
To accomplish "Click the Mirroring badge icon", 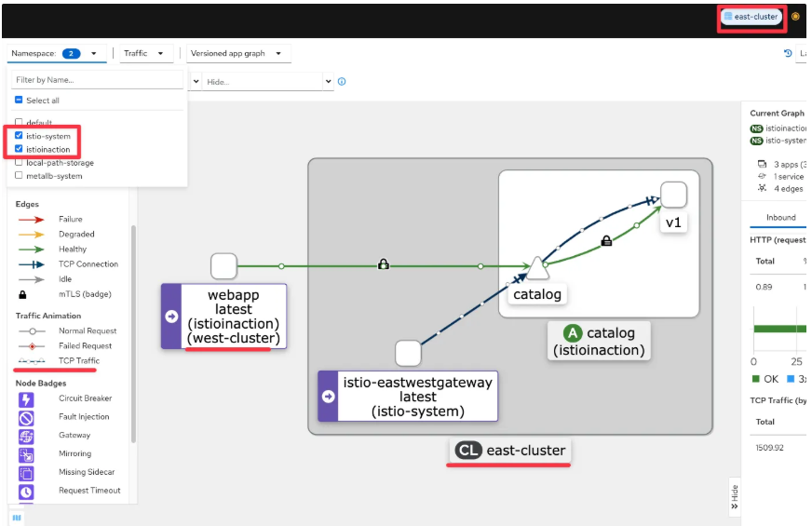I will coord(26,455).
